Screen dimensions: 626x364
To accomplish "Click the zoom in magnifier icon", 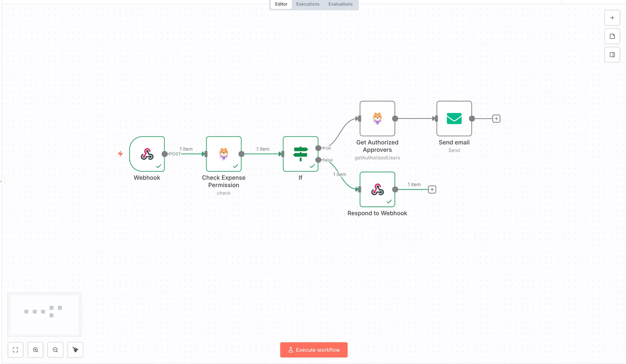I will coord(35,350).
